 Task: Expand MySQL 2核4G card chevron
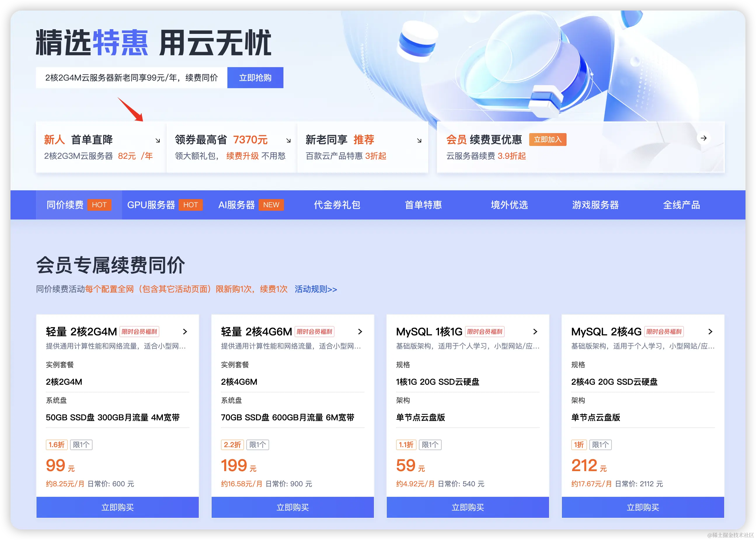pos(710,332)
